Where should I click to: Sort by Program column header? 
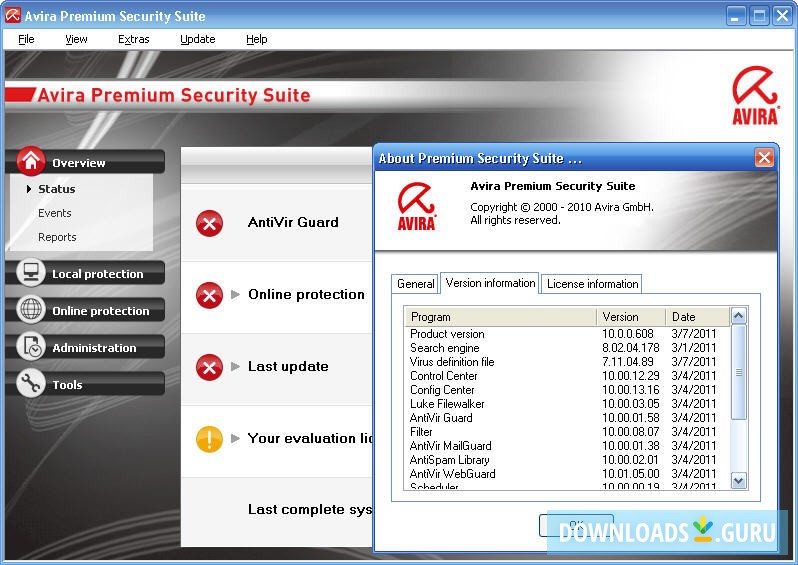point(500,317)
